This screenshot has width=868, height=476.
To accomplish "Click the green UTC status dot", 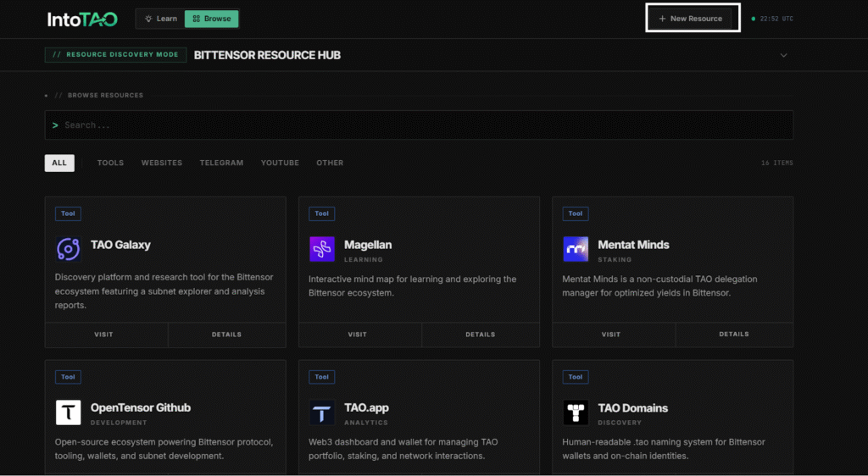I will point(754,19).
